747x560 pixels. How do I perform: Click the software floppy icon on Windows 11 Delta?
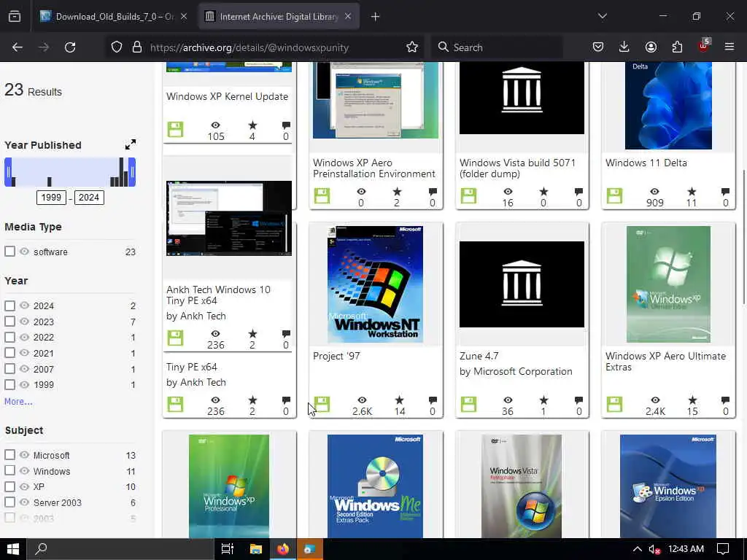point(614,196)
